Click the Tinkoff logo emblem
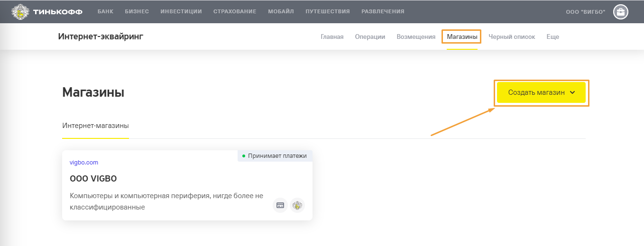 pos(20,11)
